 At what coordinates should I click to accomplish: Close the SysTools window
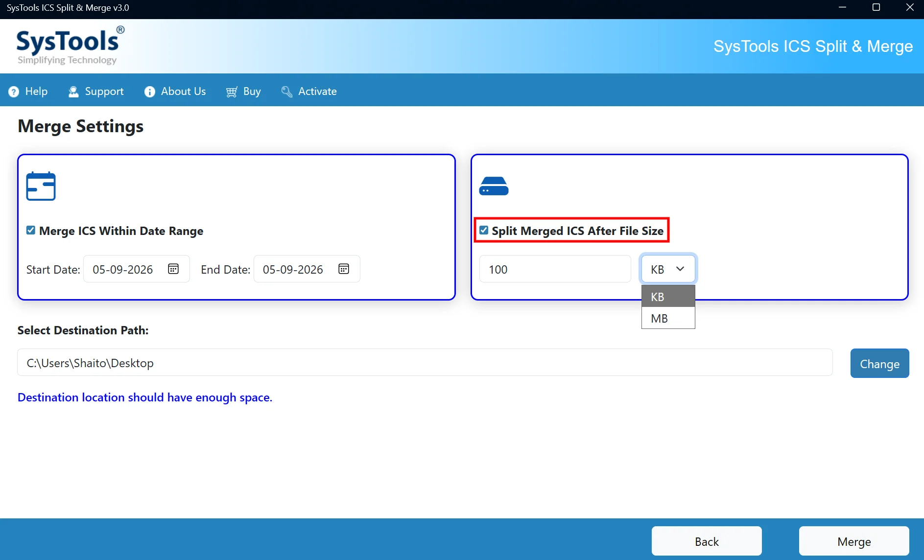[910, 7]
